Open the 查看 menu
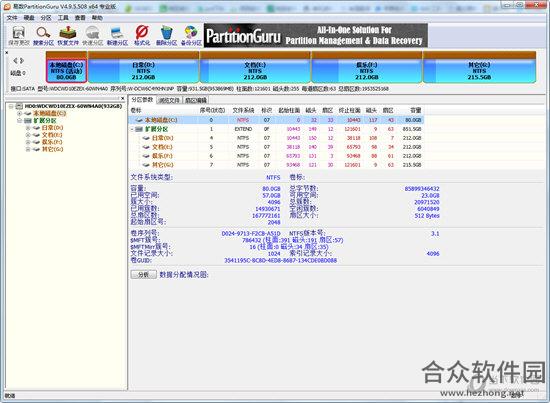This screenshot has height=403, width=550. click(x=80, y=18)
